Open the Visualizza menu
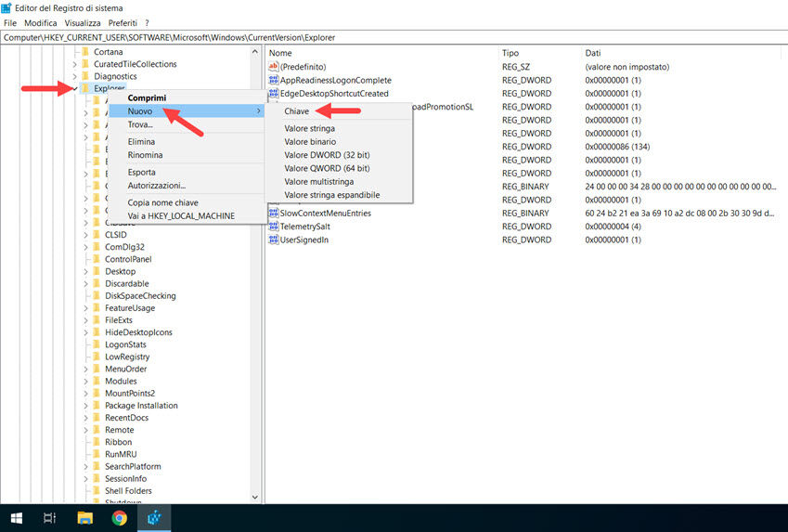Screen dimensions: 788x532 83,22
